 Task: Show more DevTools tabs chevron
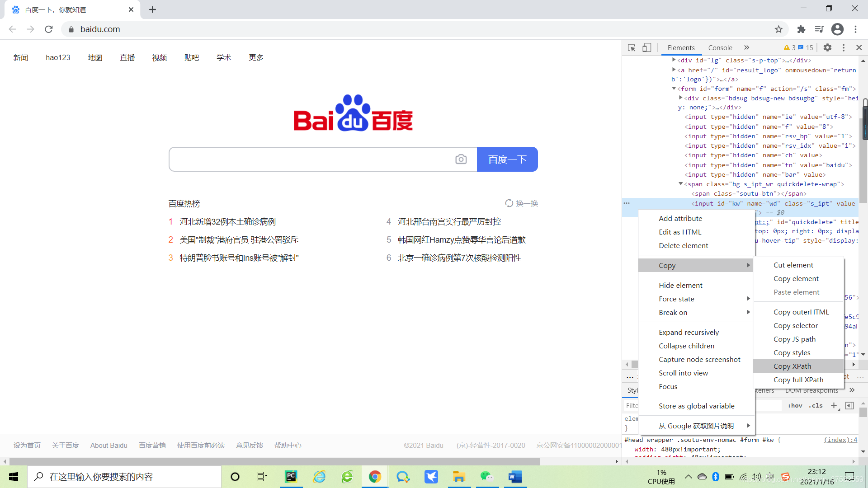[746, 47]
